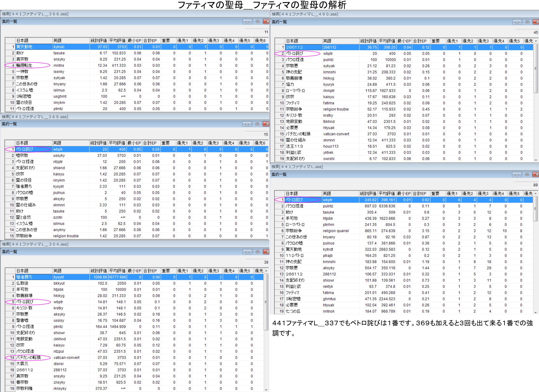Select row 七つの丘 in the 441ファティマL.sea table
Image resolution: width=539 pixels, height=392 pixels.
[404, 311]
